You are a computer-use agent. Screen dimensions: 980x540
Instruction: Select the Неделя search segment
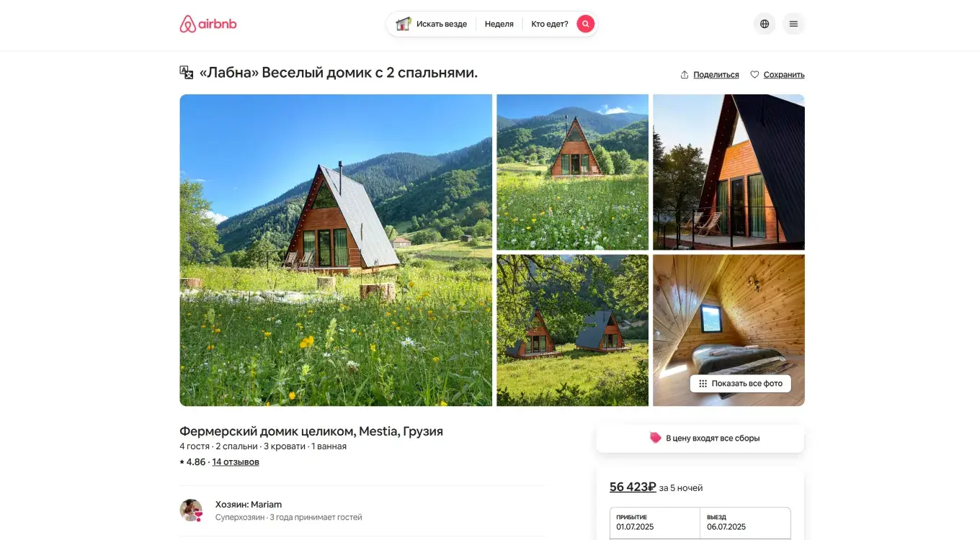[499, 24]
